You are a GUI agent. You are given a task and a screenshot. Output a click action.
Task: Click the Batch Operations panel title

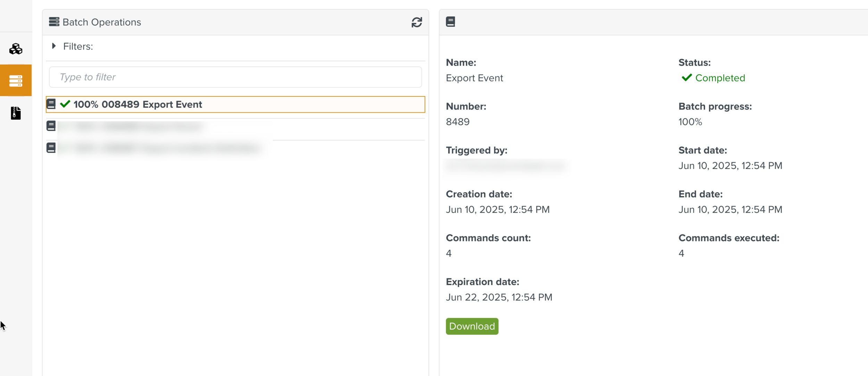(x=101, y=22)
